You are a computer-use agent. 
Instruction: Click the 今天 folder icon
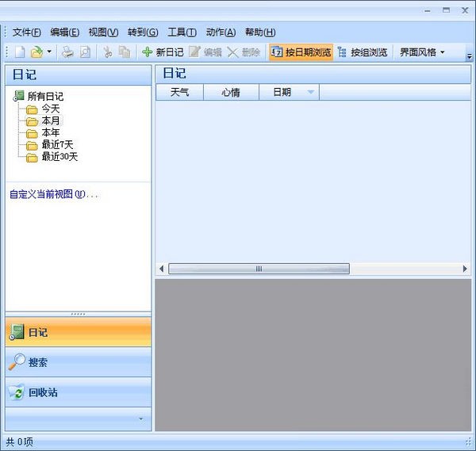coord(32,109)
